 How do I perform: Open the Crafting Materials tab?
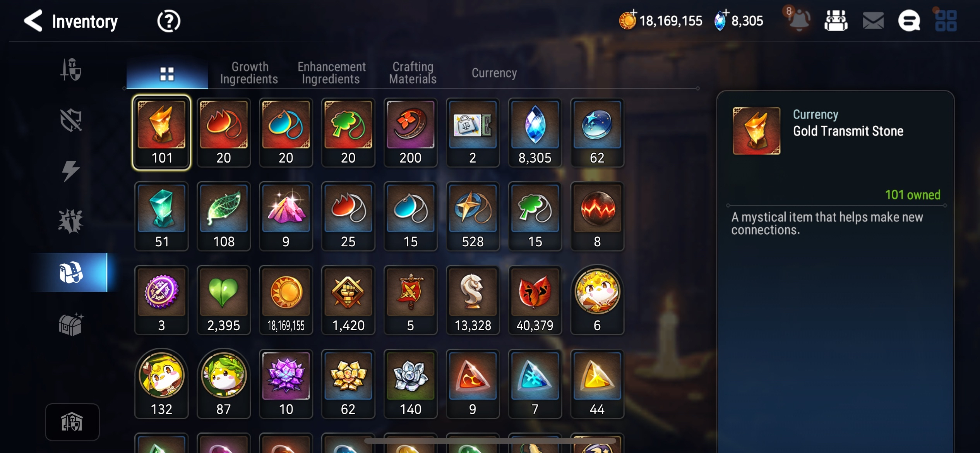[x=413, y=73]
